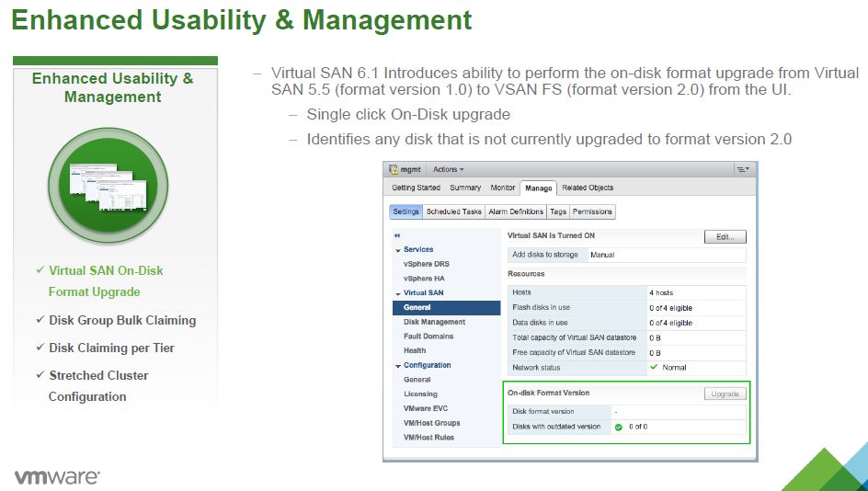Select Disk Management in sidebar
This screenshot has height=491, width=868.
(x=434, y=322)
